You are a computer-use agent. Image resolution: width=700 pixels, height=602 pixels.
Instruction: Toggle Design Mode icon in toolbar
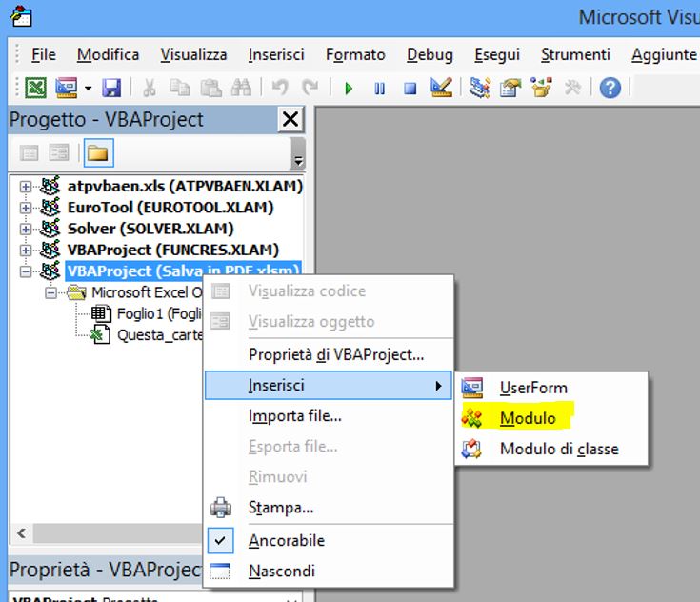[x=441, y=87]
